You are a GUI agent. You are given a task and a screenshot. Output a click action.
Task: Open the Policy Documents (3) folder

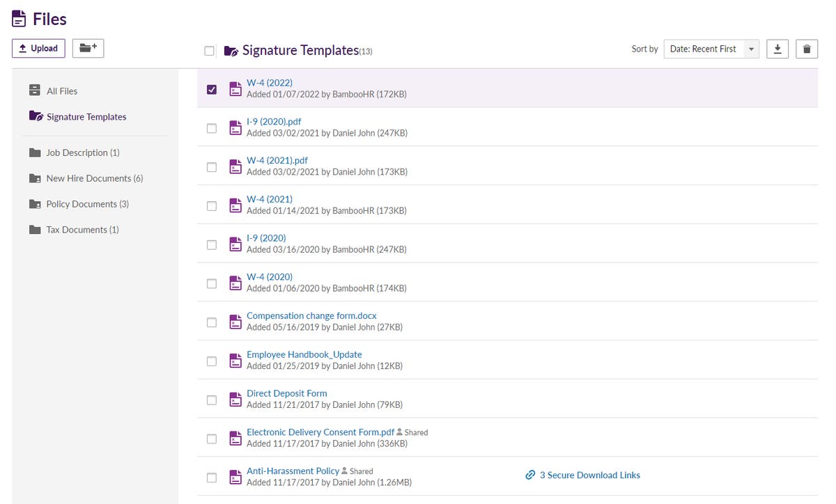(87, 204)
